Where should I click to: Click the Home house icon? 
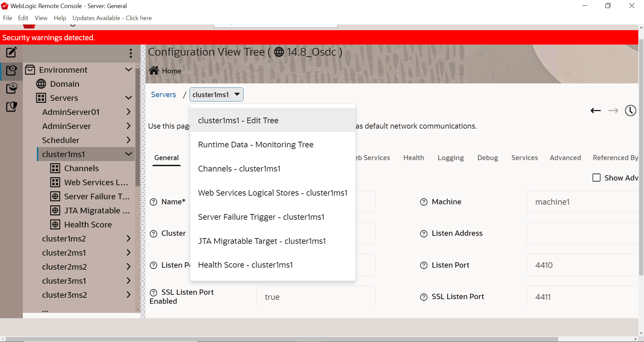pyautogui.click(x=154, y=71)
